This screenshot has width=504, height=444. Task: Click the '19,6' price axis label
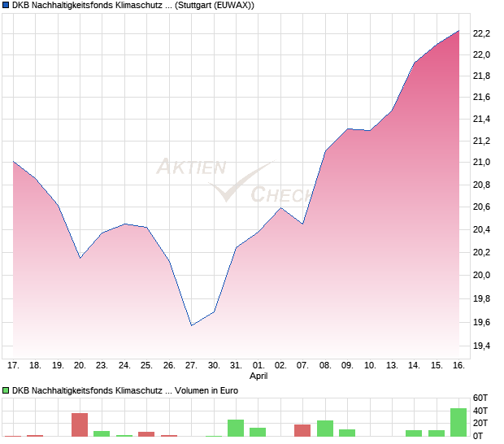[x=481, y=323]
